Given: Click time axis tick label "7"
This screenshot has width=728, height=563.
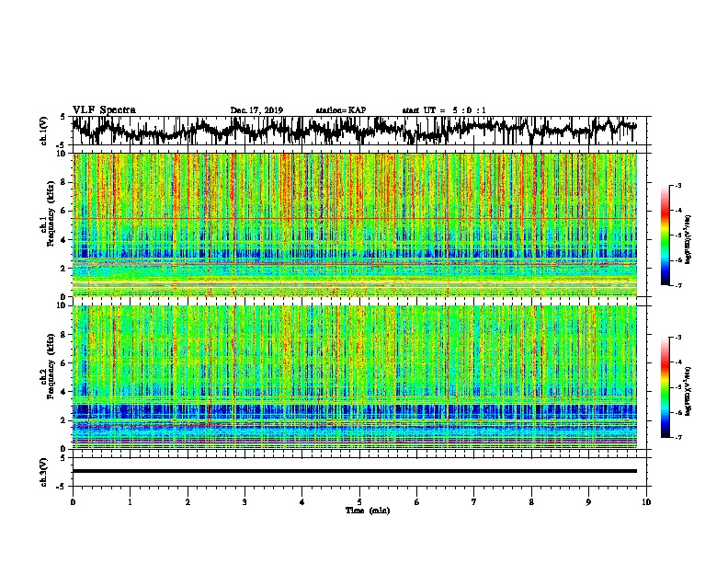Looking at the screenshot, I should click(474, 502).
